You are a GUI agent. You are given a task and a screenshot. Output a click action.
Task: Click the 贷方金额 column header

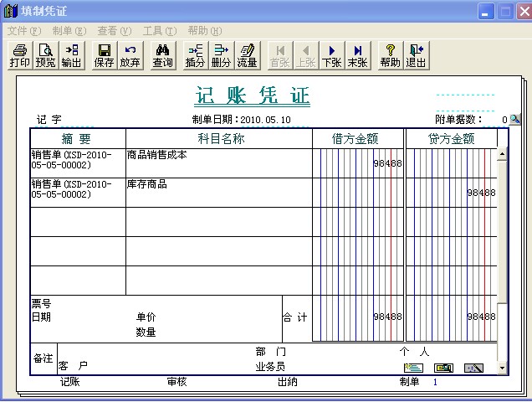pyautogui.click(x=452, y=139)
